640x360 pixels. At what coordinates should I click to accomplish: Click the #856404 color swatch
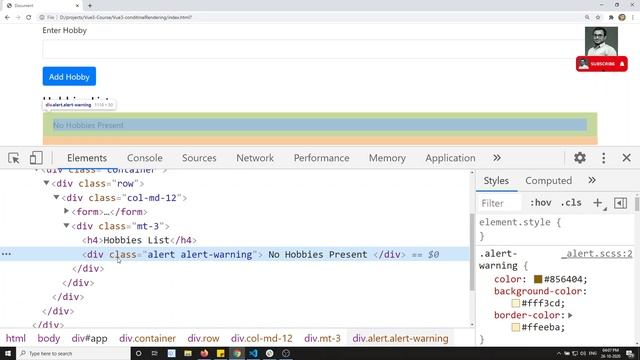tap(538, 279)
